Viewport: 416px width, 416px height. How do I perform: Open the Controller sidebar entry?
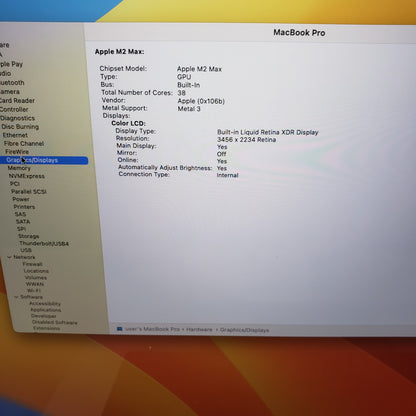pyautogui.click(x=14, y=109)
